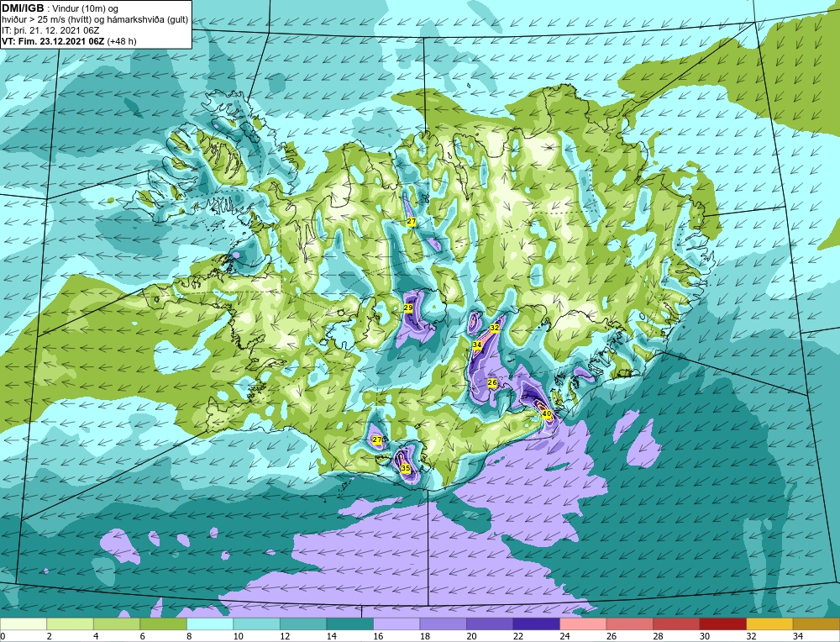Click the 29 peak gust label

(x=408, y=308)
